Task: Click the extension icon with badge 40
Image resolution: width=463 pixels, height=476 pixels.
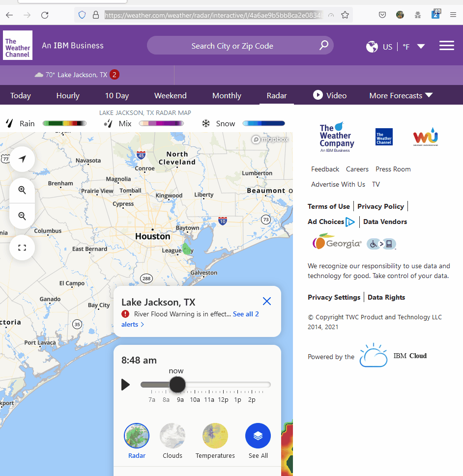Action: click(435, 14)
